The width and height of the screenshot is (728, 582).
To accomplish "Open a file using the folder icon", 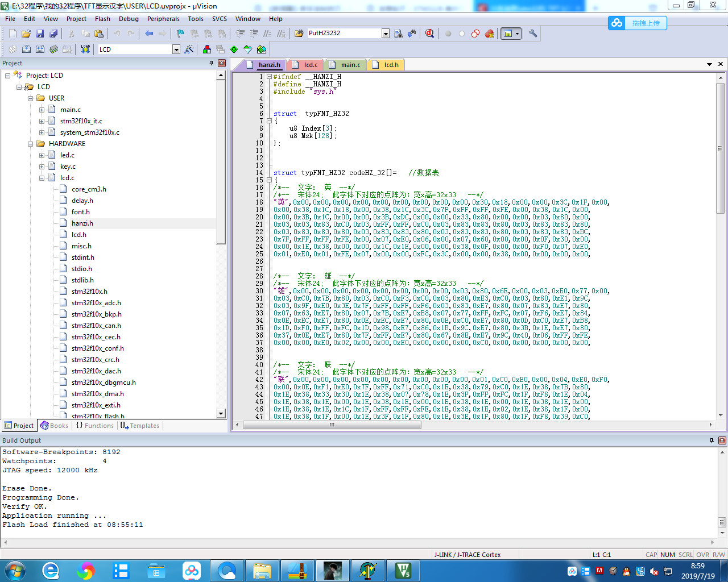I will 26,34.
